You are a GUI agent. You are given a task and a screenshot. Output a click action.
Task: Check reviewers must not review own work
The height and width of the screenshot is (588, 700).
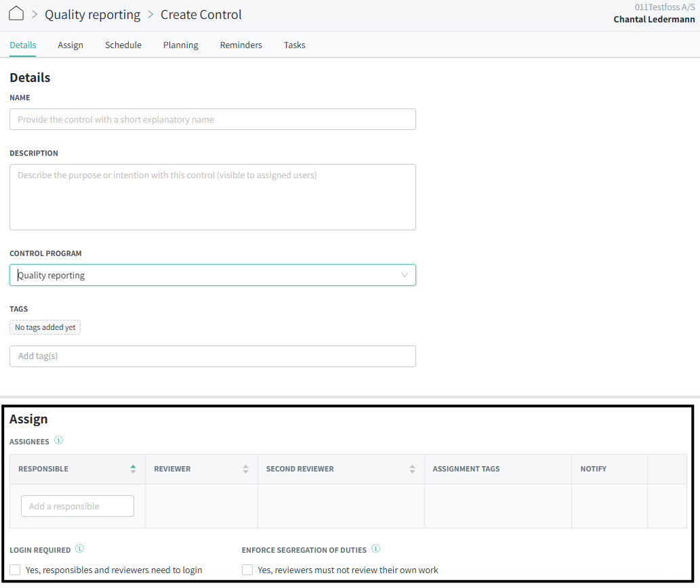[x=247, y=570]
